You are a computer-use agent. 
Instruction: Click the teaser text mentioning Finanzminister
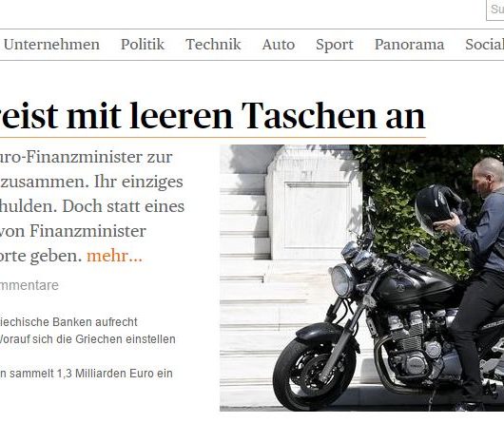pos(92,206)
